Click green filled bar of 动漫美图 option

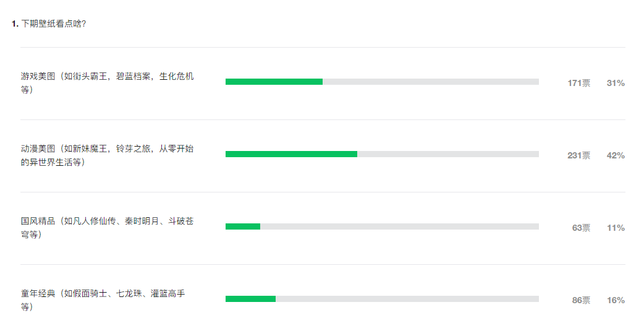tap(291, 154)
